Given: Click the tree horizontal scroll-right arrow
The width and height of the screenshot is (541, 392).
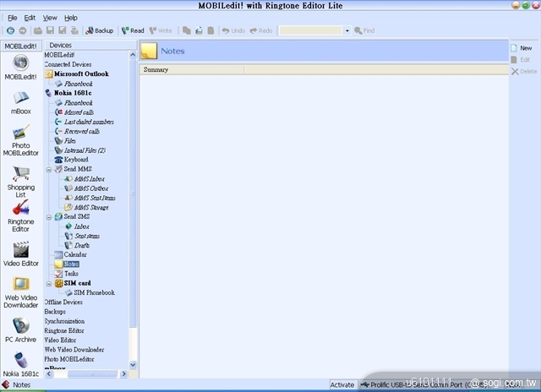Looking at the screenshot, I should coord(123,373).
